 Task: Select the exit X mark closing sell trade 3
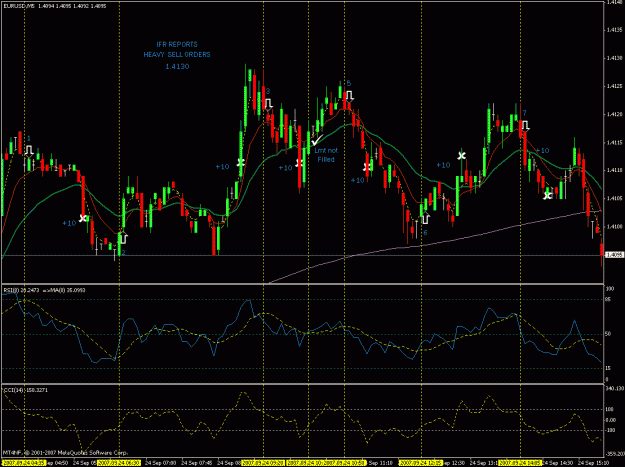300,163
